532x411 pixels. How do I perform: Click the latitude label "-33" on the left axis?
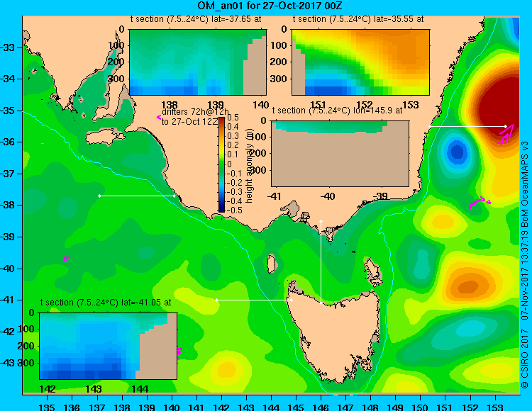[x=8, y=47]
